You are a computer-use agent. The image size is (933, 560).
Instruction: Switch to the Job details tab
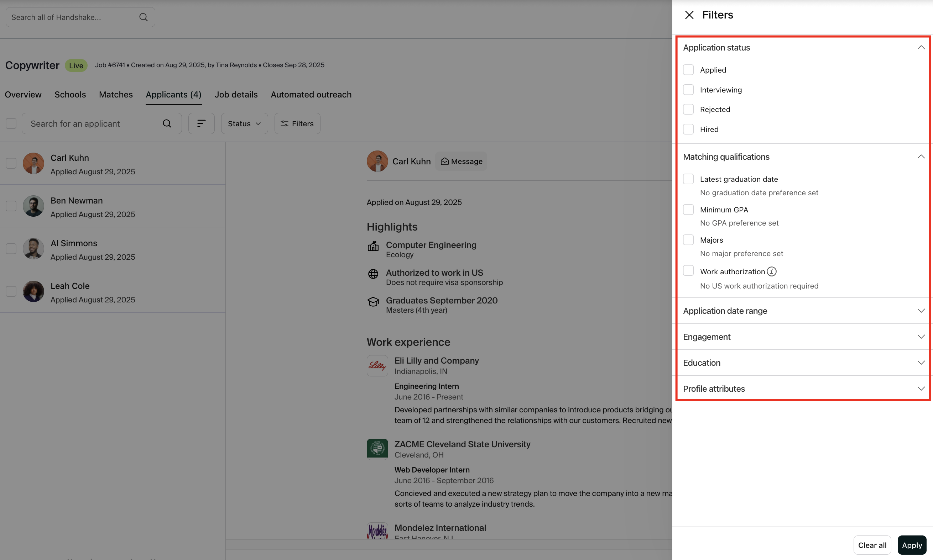(236, 95)
